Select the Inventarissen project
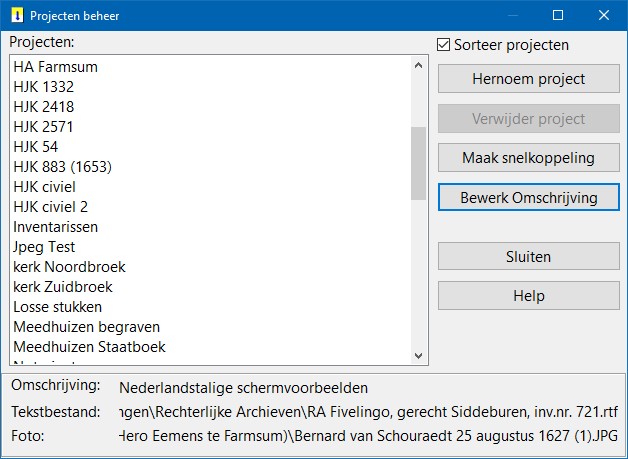Viewport: 628px width, 459px height. click(x=55, y=227)
